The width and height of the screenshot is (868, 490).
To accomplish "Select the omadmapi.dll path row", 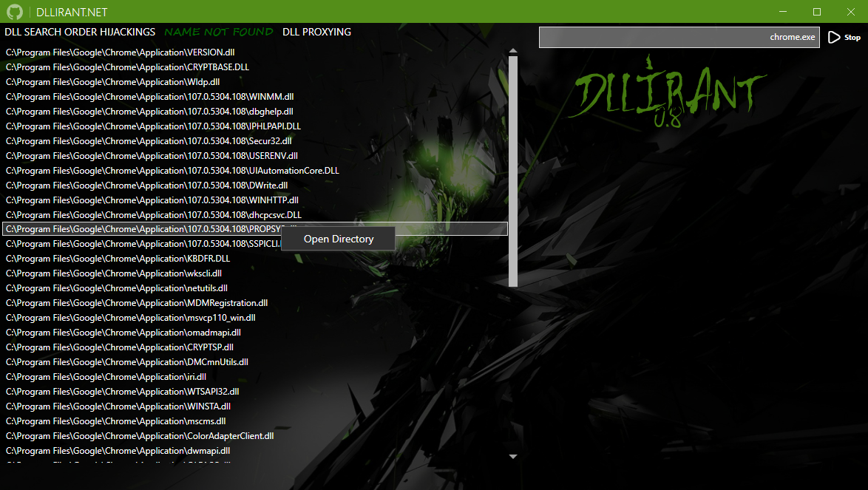I will [255, 333].
